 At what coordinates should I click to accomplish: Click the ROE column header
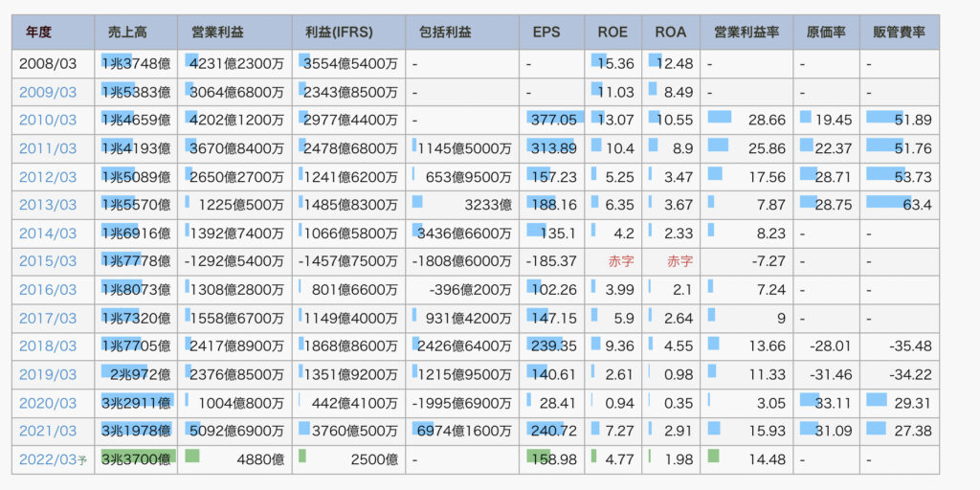pos(612,33)
